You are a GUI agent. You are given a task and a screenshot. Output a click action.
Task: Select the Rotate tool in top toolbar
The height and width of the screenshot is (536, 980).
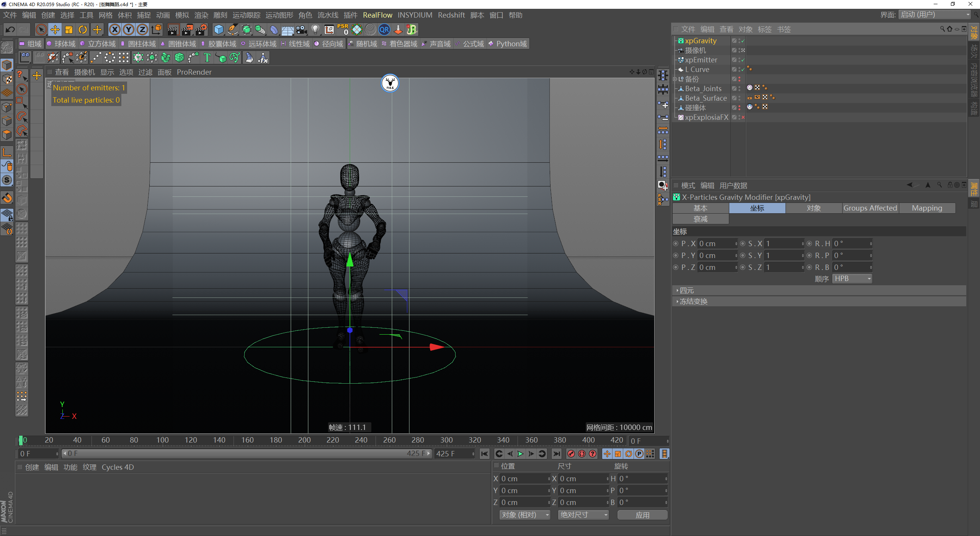[x=83, y=29]
